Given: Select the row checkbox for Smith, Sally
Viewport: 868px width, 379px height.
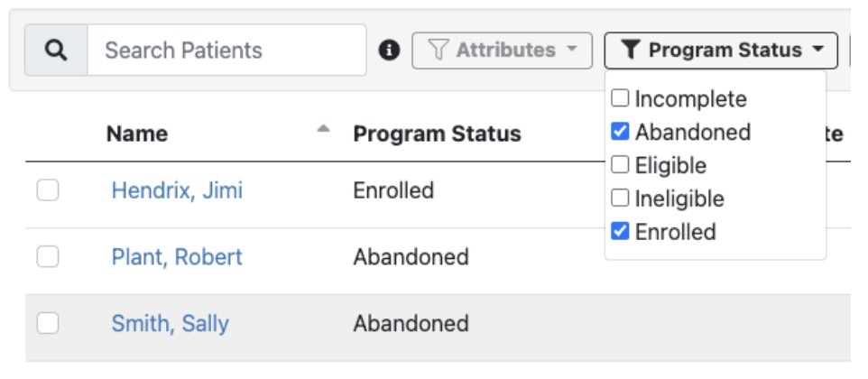Looking at the screenshot, I should 48,323.
